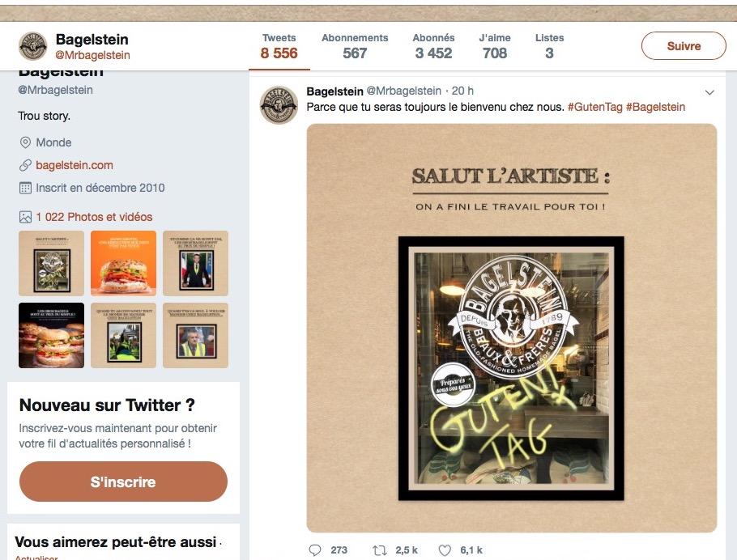Open the Abonnés followers tab

click(433, 46)
